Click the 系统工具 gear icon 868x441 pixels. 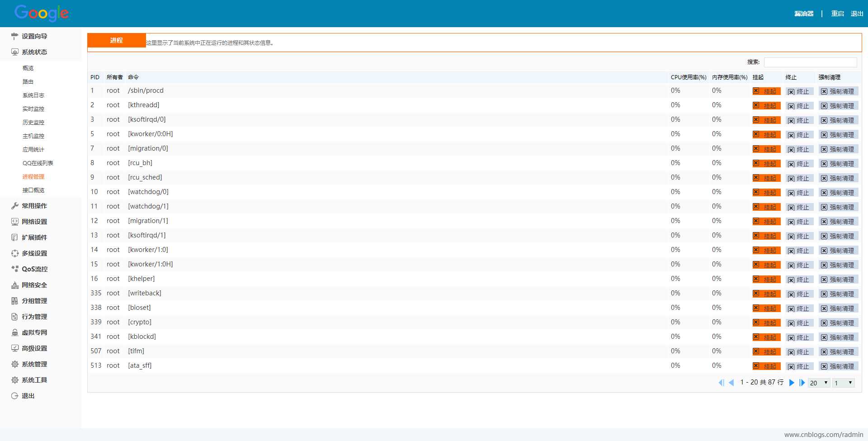(x=15, y=380)
